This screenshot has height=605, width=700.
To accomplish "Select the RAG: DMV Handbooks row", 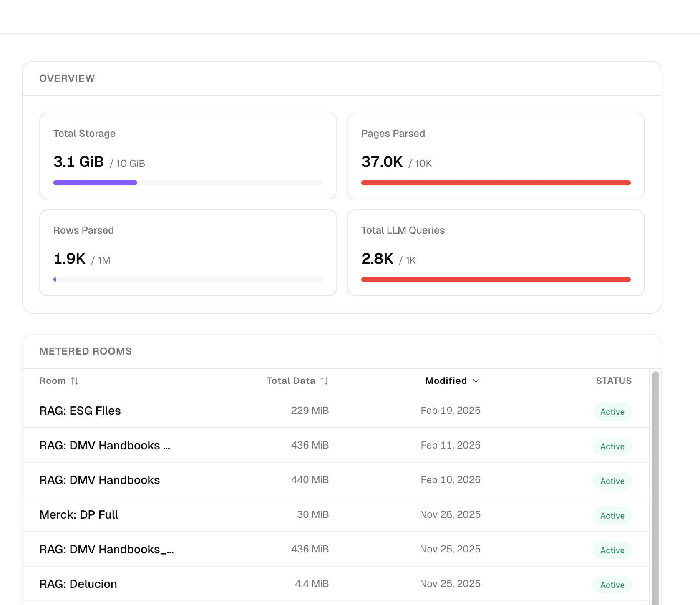I will pos(99,480).
